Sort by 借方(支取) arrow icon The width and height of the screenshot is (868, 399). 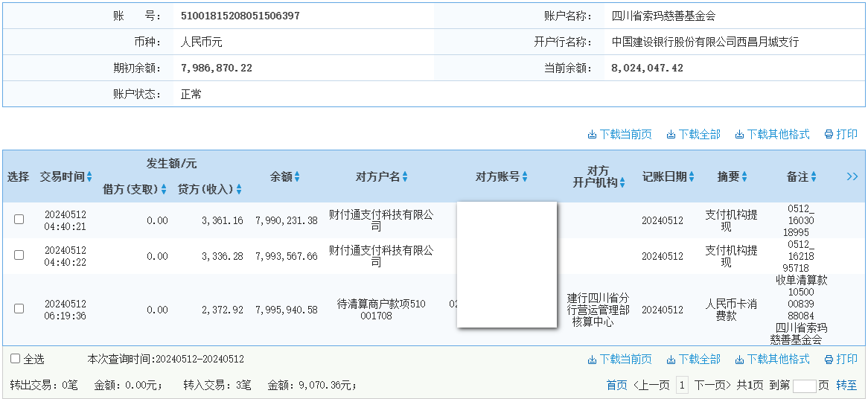pos(163,189)
